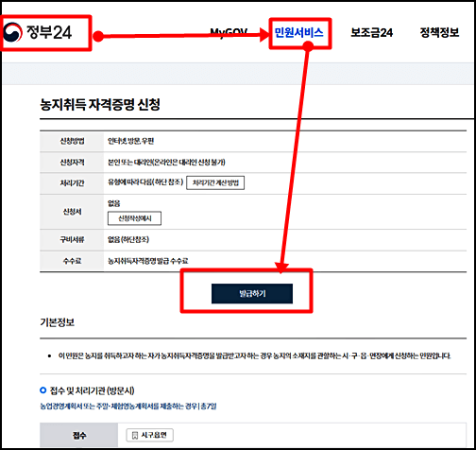This screenshot has height=450, width=476.
Task: Open the 정책정보 menu
Action: click(439, 32)
